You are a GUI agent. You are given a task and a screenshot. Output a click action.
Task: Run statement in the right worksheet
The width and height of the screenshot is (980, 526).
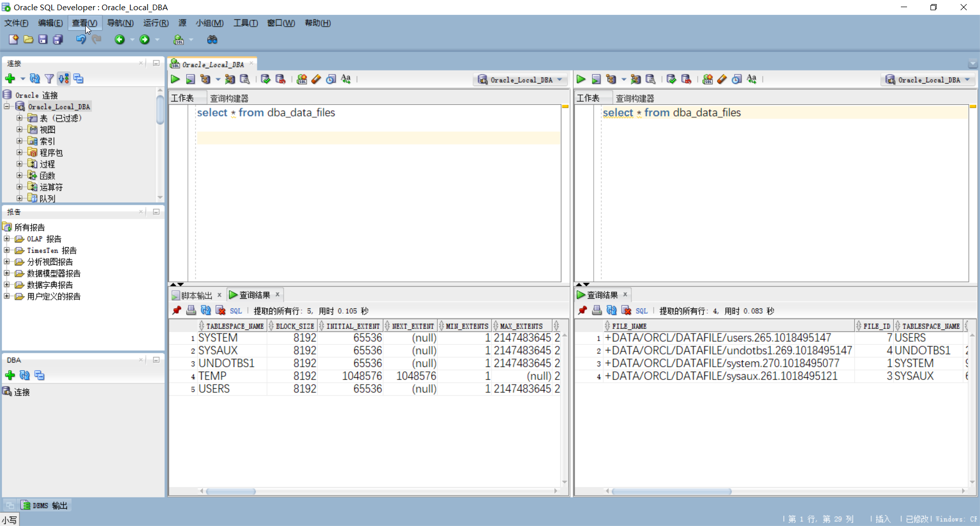581,79
